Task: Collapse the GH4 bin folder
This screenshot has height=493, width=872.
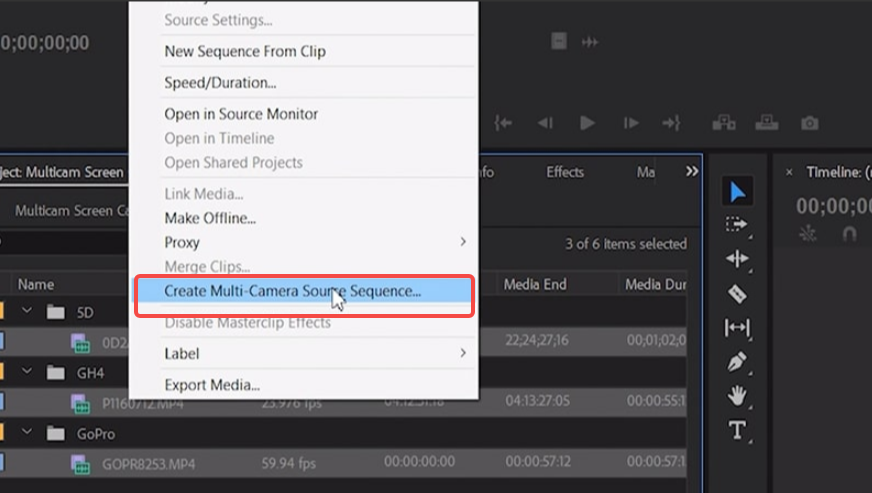Action: pyautogui.click(x=28, y=373)
